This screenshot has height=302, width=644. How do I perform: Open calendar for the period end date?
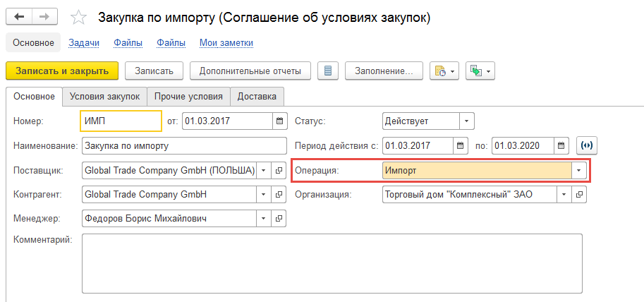(561, 146)
